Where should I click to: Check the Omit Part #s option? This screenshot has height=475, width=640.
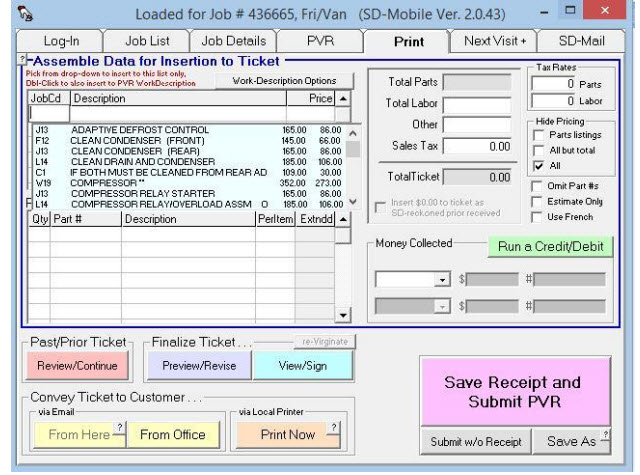(x=539, y=186)
